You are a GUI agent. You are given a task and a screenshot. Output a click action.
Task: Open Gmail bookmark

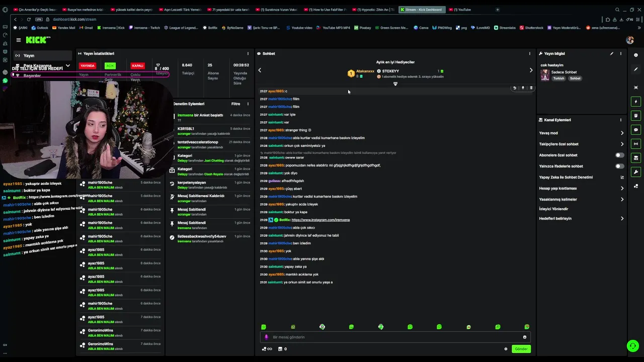[86, 28]
